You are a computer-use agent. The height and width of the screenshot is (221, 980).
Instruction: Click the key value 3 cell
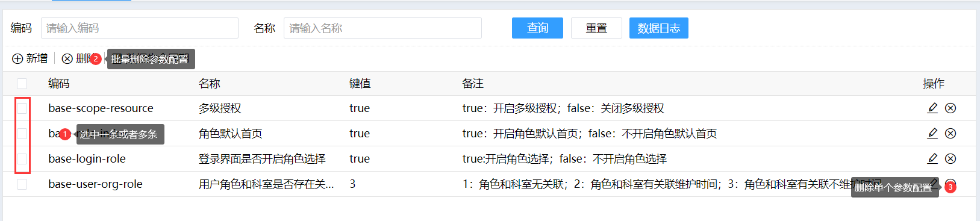click(x=352, y=184)
